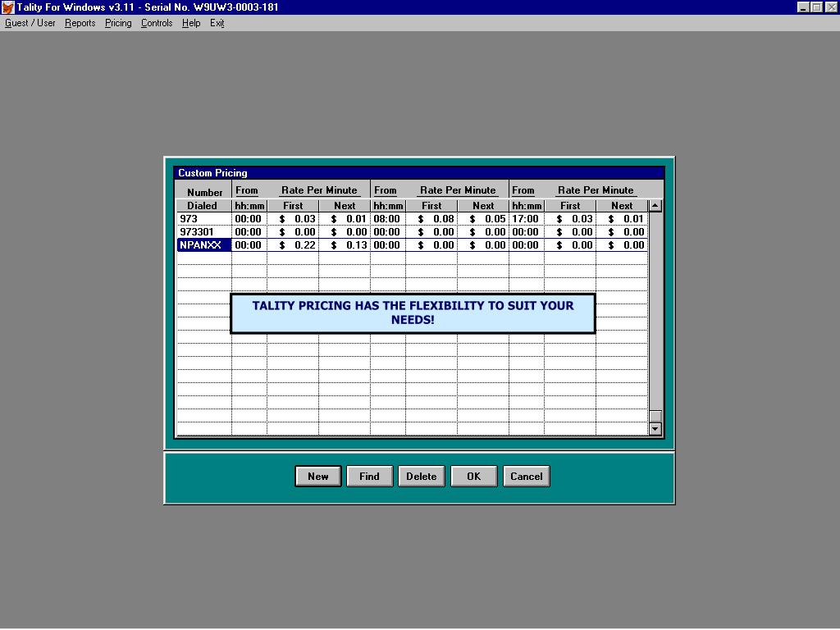The height and width of the screenshot is (630, 840).
Task: Click the scrollbar up arrow in pricing table
Action: click(655, 206)
